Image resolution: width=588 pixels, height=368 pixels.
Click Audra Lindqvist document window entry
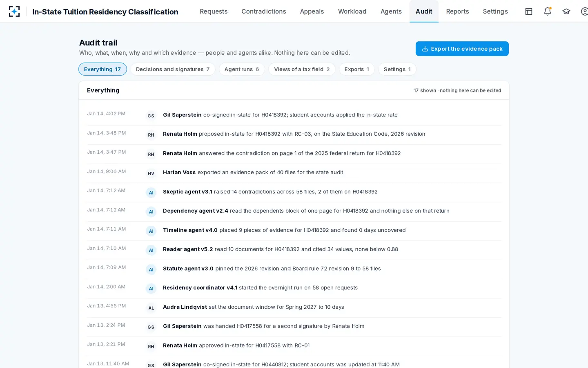pyautogui.click(x=294, y=307)
